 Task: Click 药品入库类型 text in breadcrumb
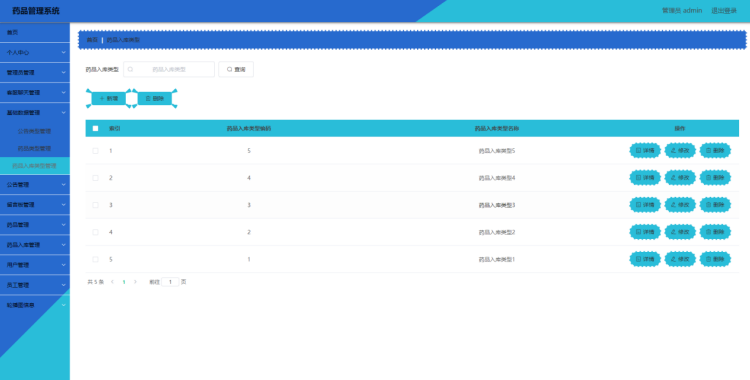pyautogui.click(x=123, y=40)
